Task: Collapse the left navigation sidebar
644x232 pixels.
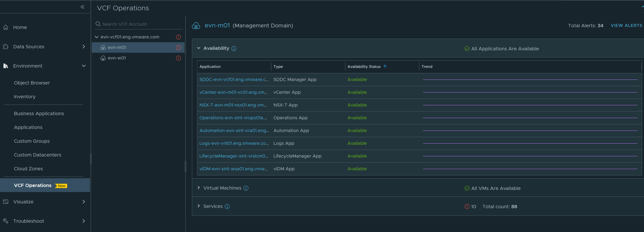Action: (82, 7)
